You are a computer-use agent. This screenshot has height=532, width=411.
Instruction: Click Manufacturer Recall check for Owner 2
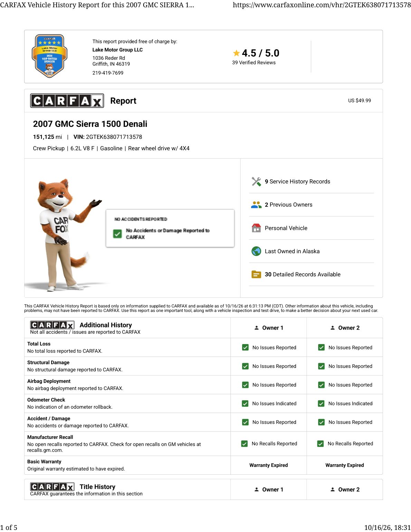321,444
